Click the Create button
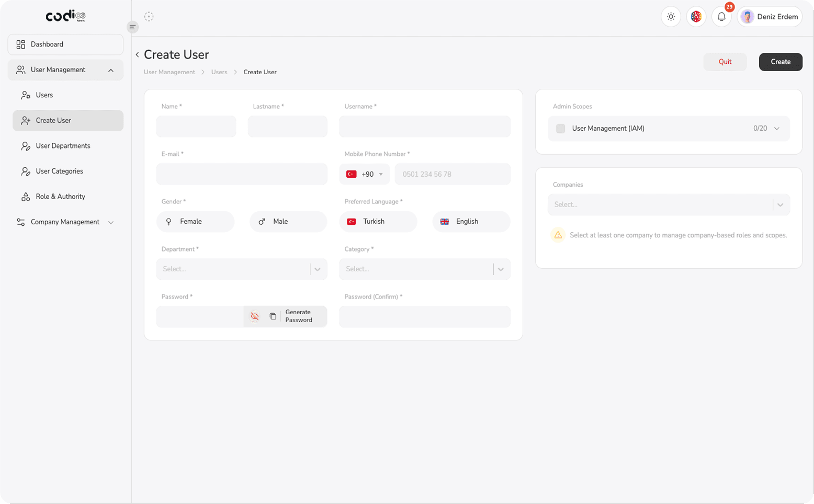 click(781, 62)
